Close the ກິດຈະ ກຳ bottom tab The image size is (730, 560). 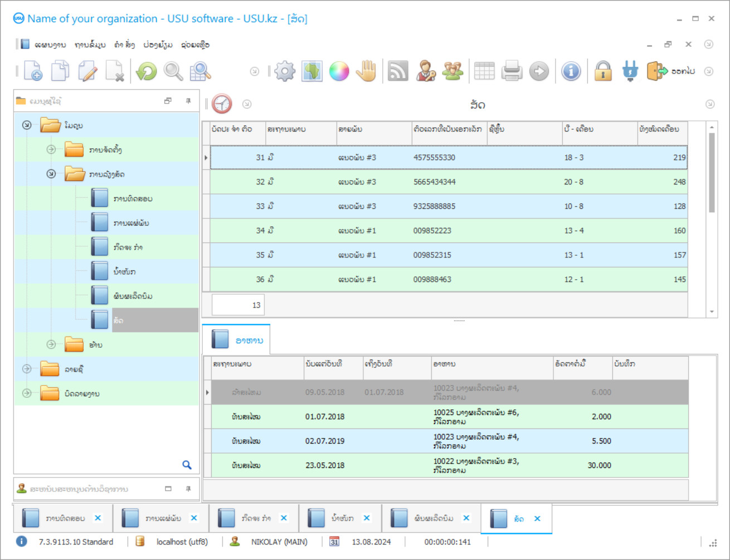pyautogui.click(x=284, y=518)
